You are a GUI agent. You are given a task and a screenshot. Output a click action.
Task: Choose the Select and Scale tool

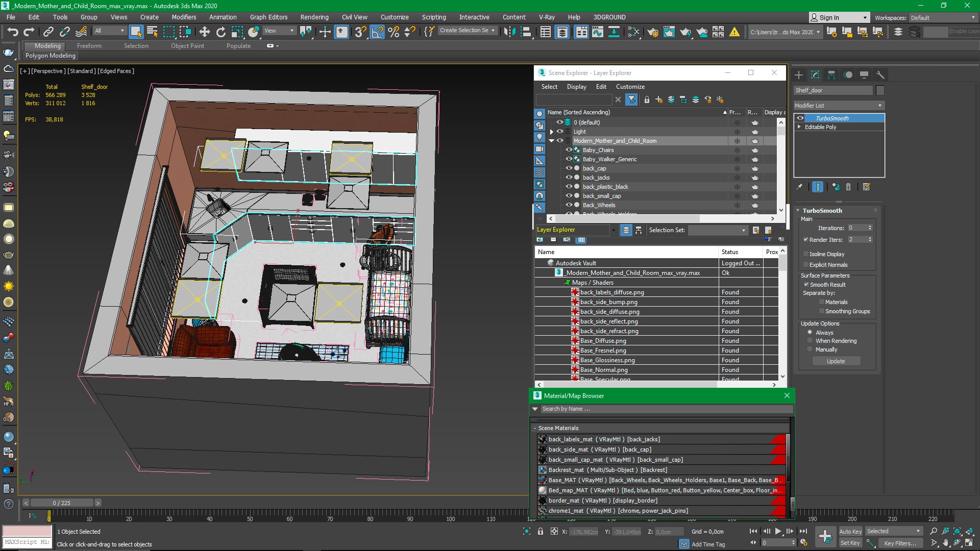point(237,32)
